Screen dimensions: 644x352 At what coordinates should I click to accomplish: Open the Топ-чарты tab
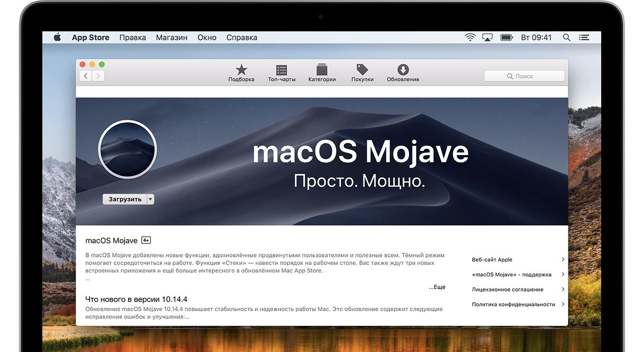(x=282, y=73)
